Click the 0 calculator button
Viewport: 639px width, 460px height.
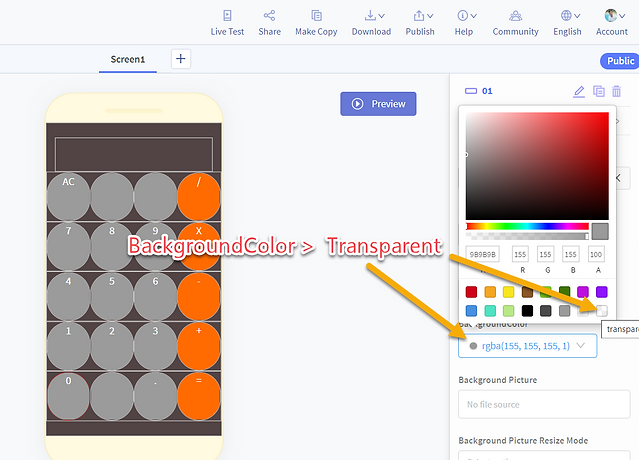[68, 396]
